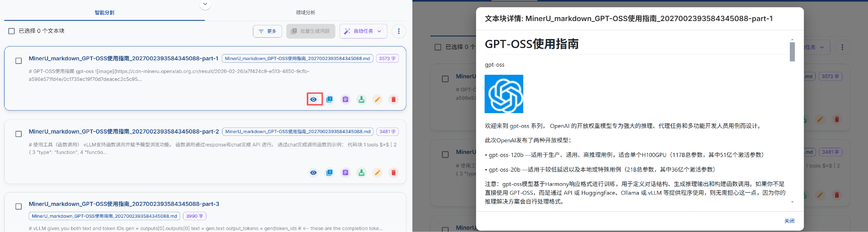Tick the checkbox for part-1 text block
This screenshot has width=868, height=232.
[x=18, y=61]
